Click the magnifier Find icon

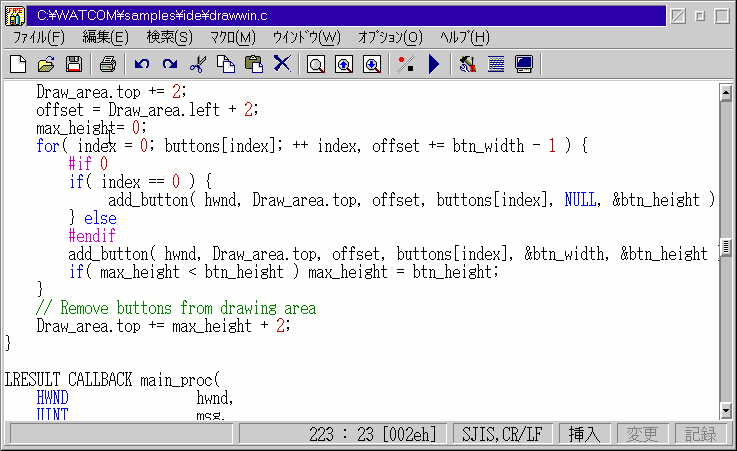[316, 65]
